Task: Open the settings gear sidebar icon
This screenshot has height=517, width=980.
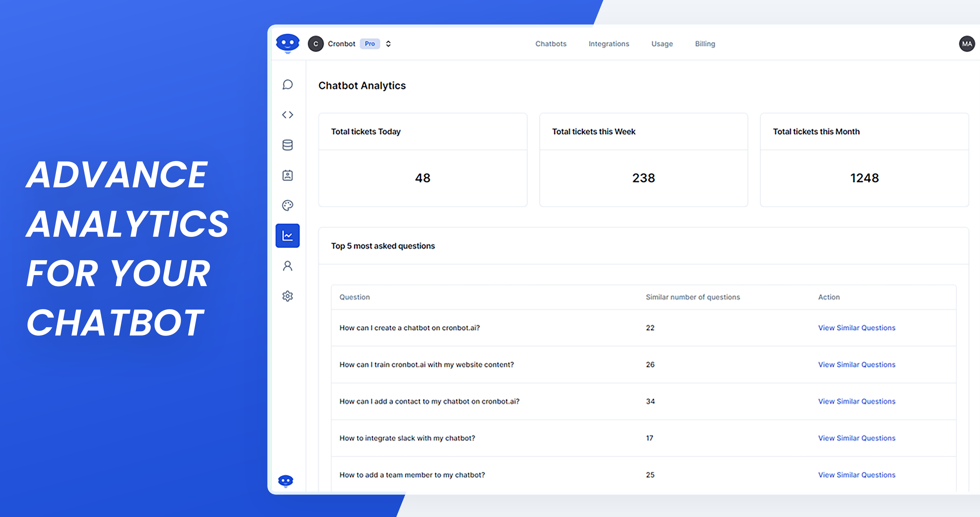Action: click(288, 296)
